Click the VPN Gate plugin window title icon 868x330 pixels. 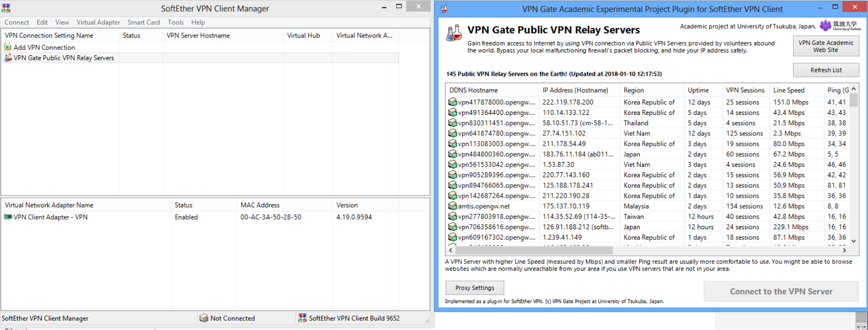point(444,9)
